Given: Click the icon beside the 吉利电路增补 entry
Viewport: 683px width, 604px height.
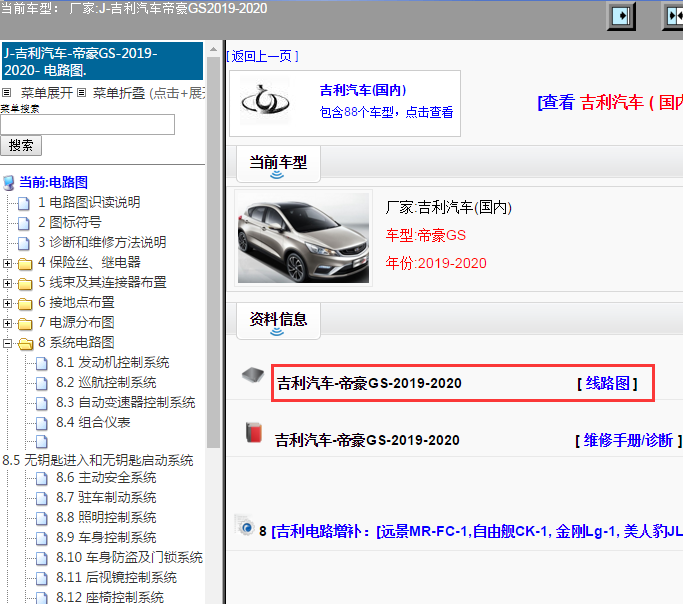Looking at the screenshot, I should 245,526.
